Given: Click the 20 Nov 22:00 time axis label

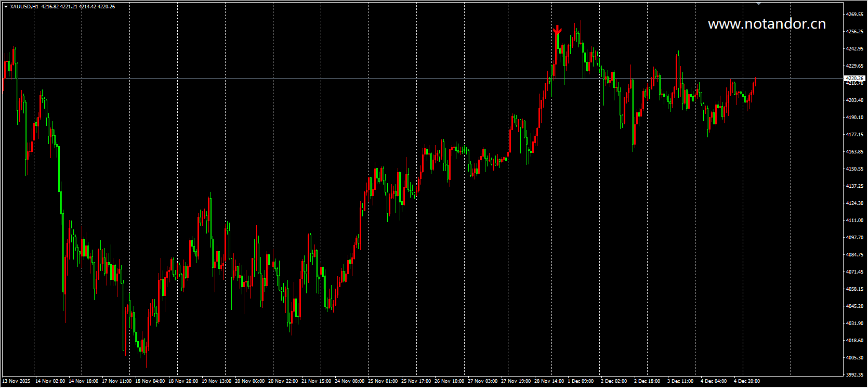Looking at the screenshot, I should click(283, 381).
